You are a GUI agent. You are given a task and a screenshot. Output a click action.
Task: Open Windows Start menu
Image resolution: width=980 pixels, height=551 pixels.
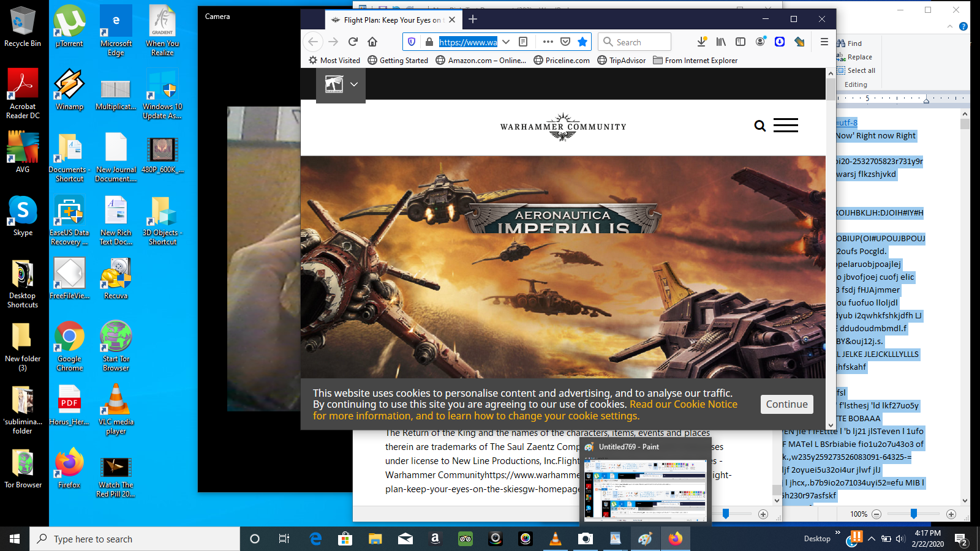[x=15, y=539]
